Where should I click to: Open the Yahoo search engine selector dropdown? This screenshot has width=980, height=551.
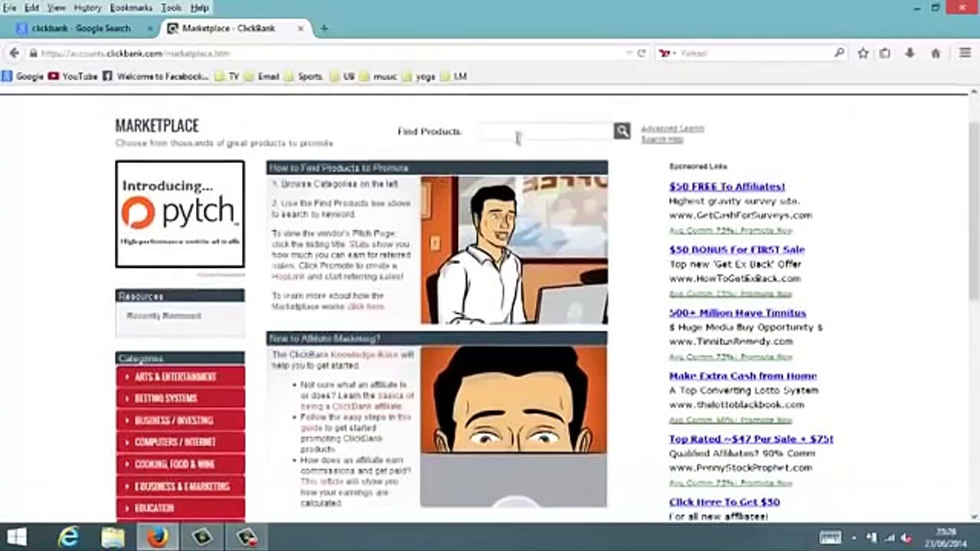coord(668,54)
